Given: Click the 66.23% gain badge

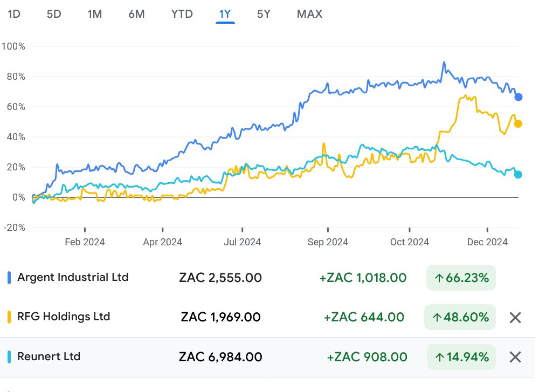Looking at the screenshot, I should [x=461, y=278].
